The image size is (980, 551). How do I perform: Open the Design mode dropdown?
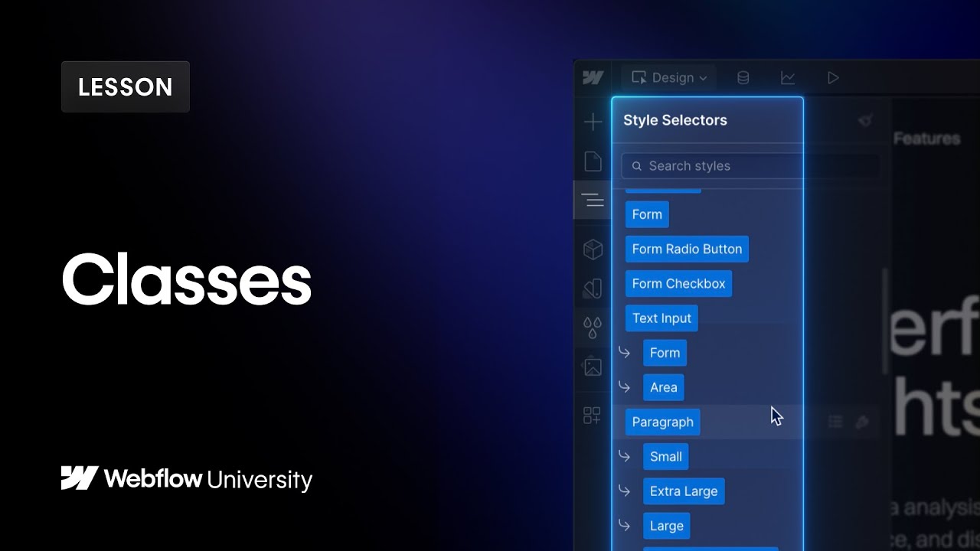tap(669, 77)
